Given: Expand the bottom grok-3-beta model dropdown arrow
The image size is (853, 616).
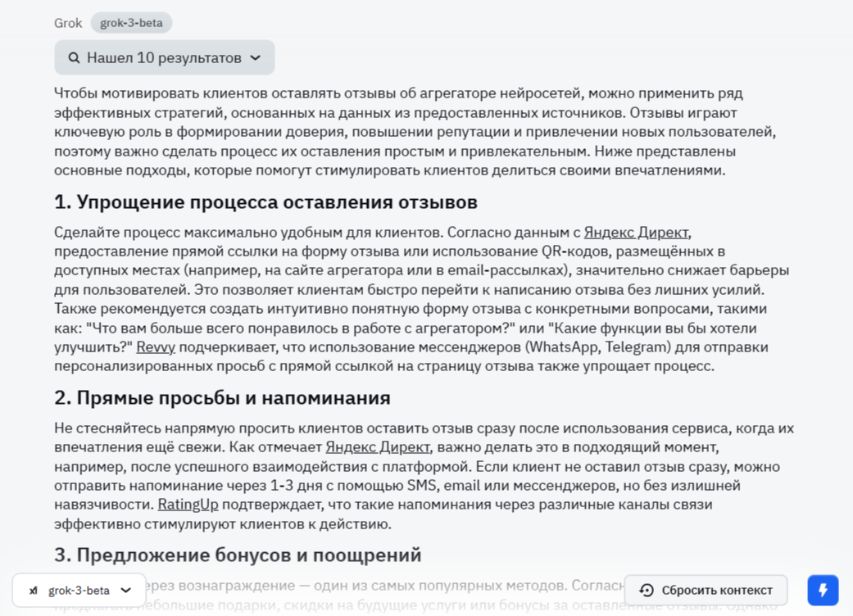Looking at the screenshot, I should [x=126, y=591].
